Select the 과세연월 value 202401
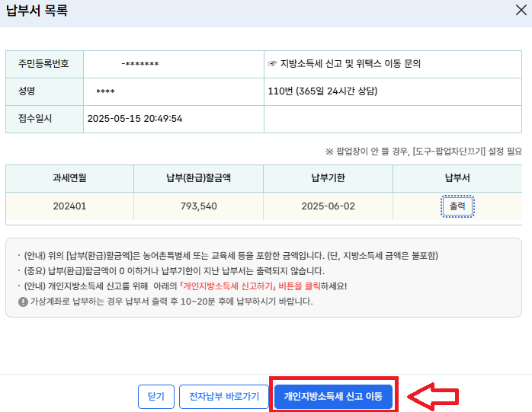 [69, 206]
